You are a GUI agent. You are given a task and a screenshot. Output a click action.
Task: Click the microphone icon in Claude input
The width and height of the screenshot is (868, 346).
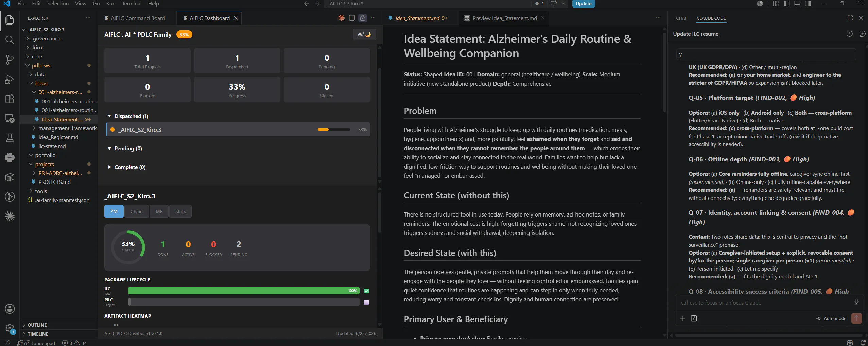pos(856,302)
